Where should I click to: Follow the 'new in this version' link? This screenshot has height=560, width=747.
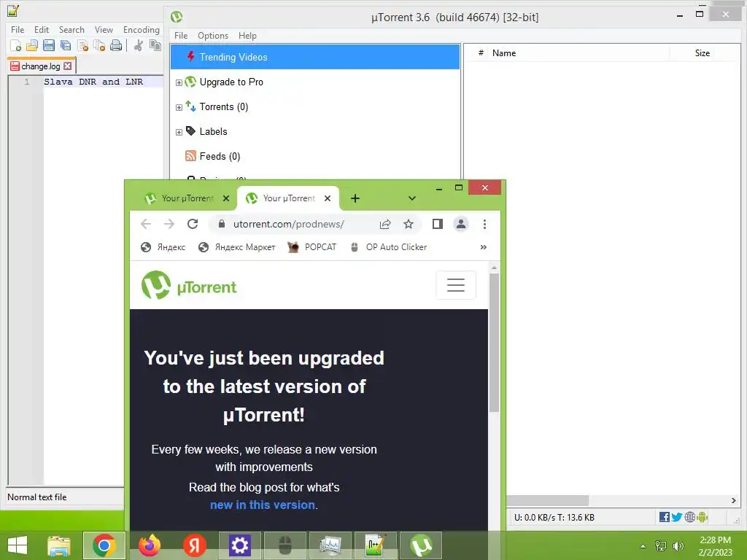pyautogui.click(x=263, y=505)
